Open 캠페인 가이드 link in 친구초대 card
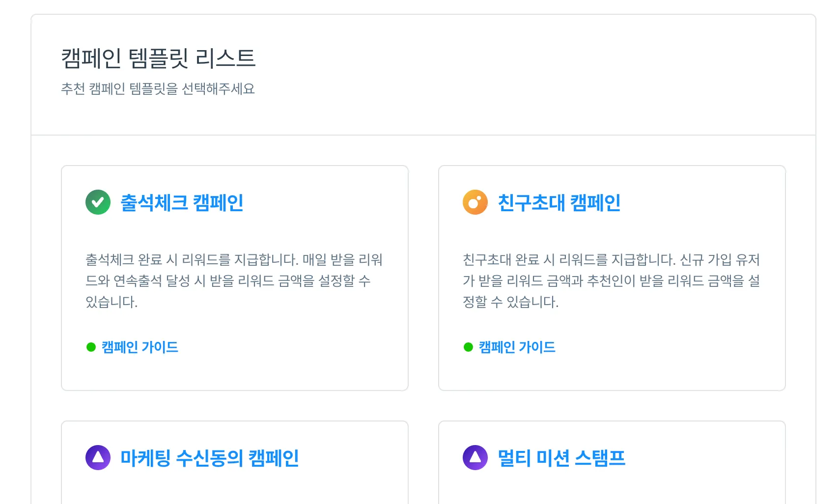Image resolution: width=838 pixels, height=504 pixels. 517,347
